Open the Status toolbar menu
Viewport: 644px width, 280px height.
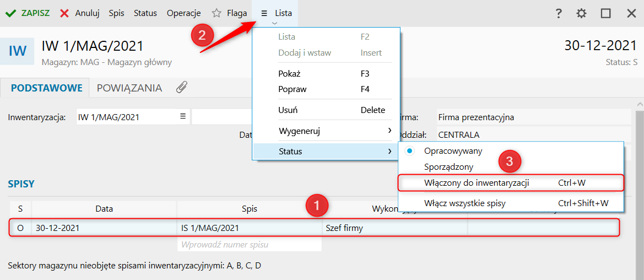pyautogui.click(x=145, y=13)
